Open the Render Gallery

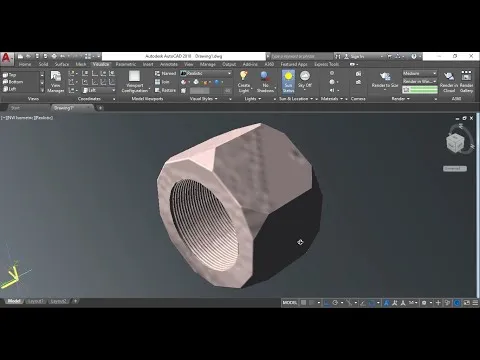click(x=466, y=81)
